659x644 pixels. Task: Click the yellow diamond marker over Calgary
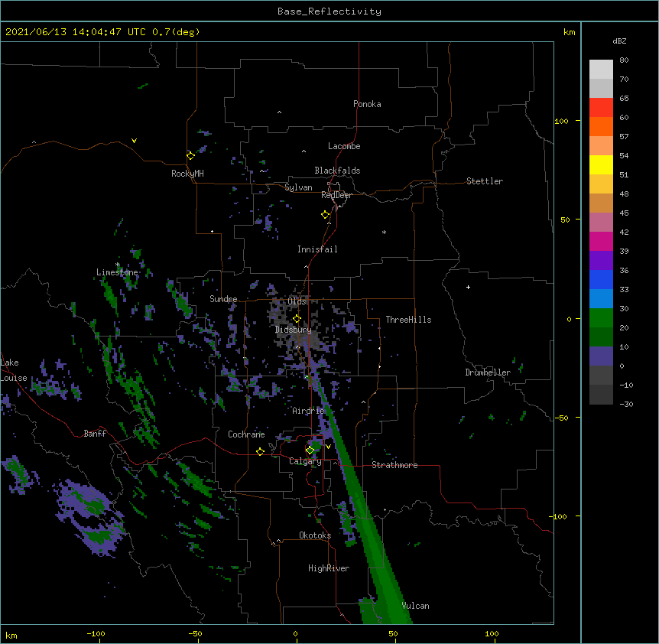click(x=310, y=450)
